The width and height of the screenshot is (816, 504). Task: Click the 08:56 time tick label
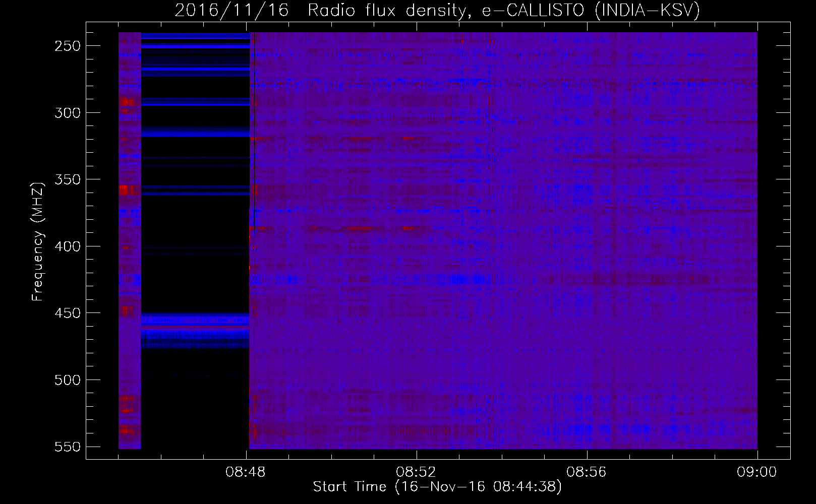[x=587, y=472]
